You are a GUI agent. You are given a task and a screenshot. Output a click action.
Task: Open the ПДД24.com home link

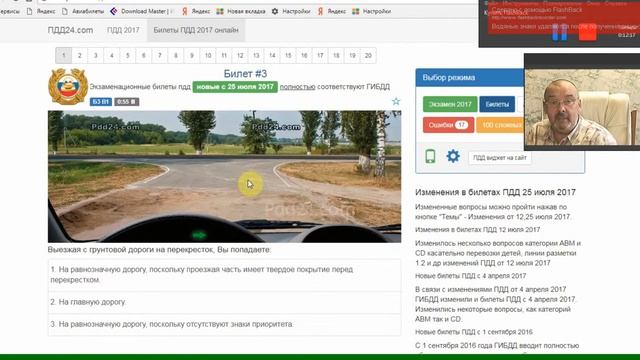pos(70,30)
